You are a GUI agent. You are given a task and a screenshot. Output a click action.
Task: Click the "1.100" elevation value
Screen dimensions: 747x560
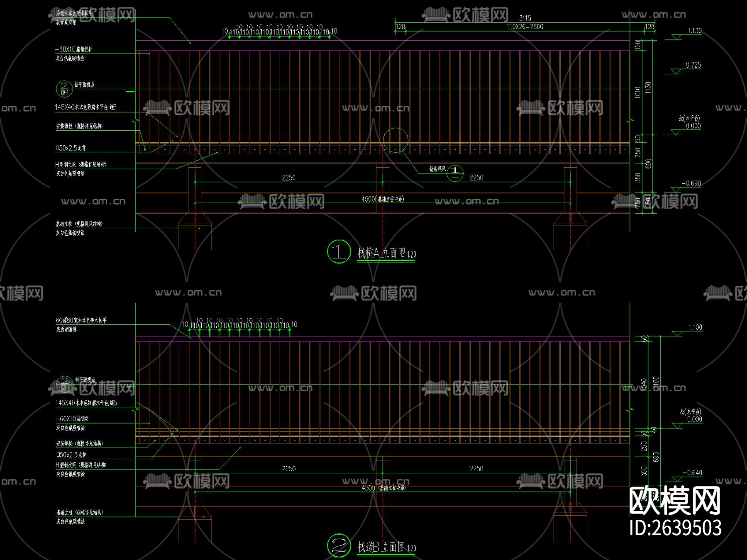coord(695,327)
